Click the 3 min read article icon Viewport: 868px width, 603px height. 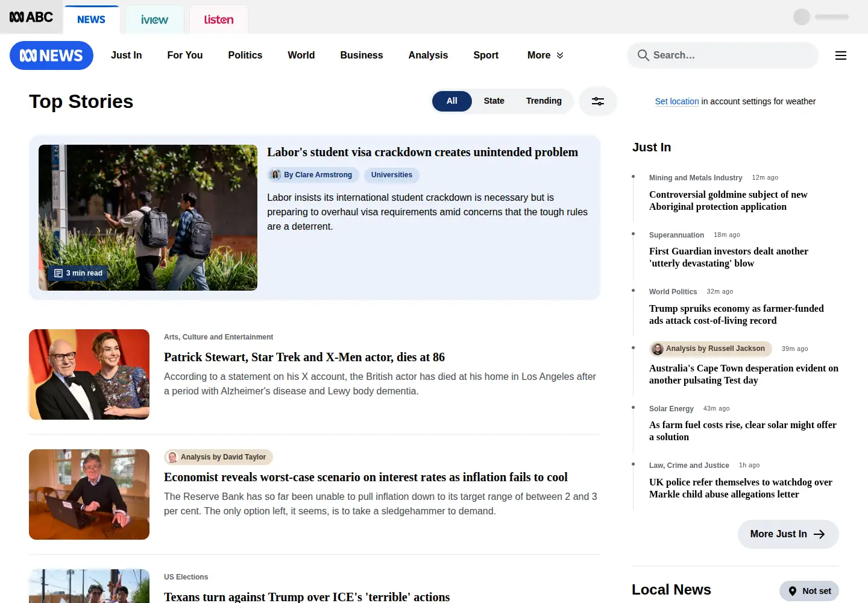pos(58,273)
